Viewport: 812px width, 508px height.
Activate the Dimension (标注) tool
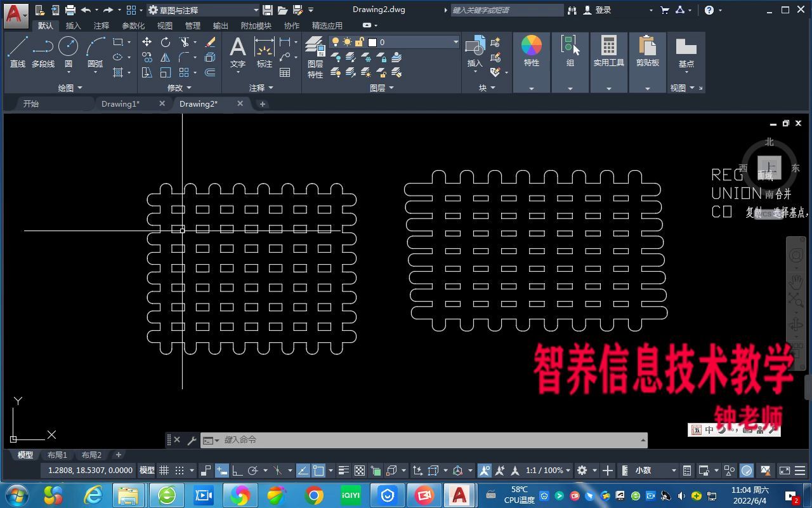click(264, 51)
